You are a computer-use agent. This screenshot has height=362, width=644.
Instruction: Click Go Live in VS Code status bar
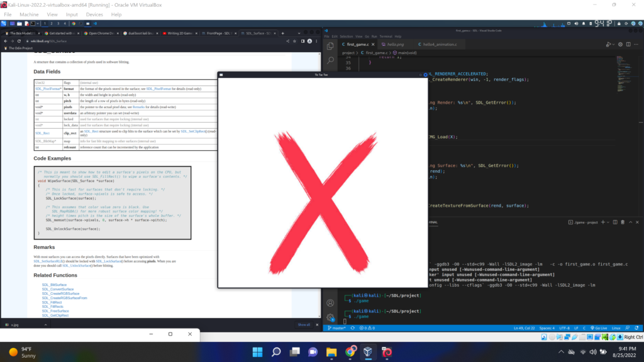pyautogui.click(x=599, y=328)
